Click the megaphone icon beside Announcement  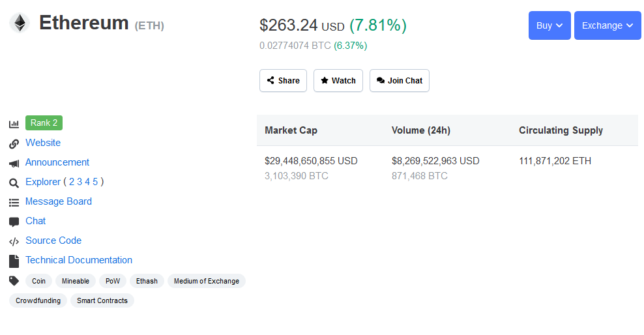coord(14,164)
